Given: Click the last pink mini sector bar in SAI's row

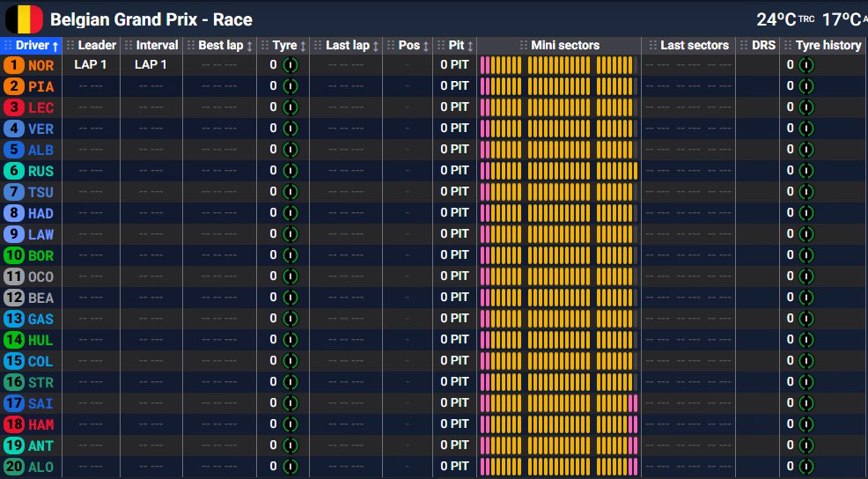Looking at the screenshot, I should point(636,403).
